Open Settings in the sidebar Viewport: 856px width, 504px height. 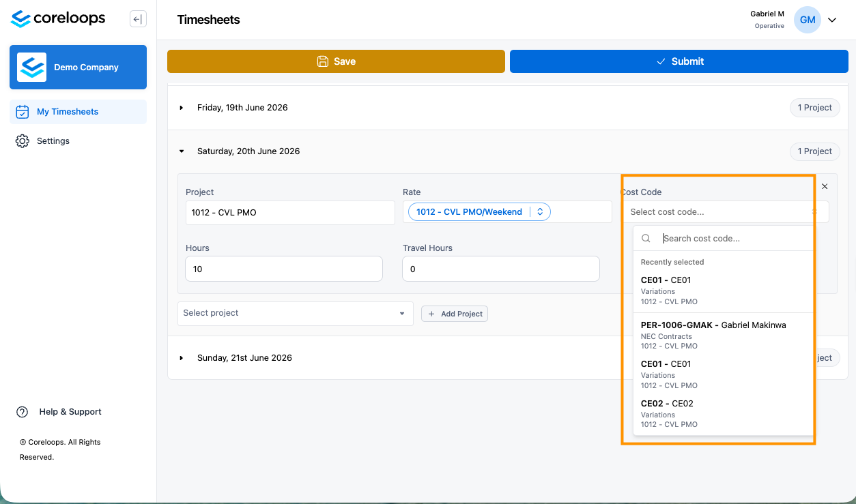coord(78,141)
